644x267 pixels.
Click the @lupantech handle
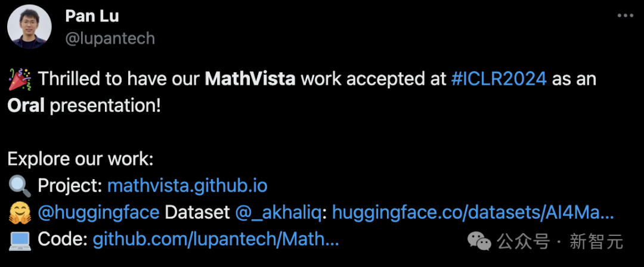[110, 38]
